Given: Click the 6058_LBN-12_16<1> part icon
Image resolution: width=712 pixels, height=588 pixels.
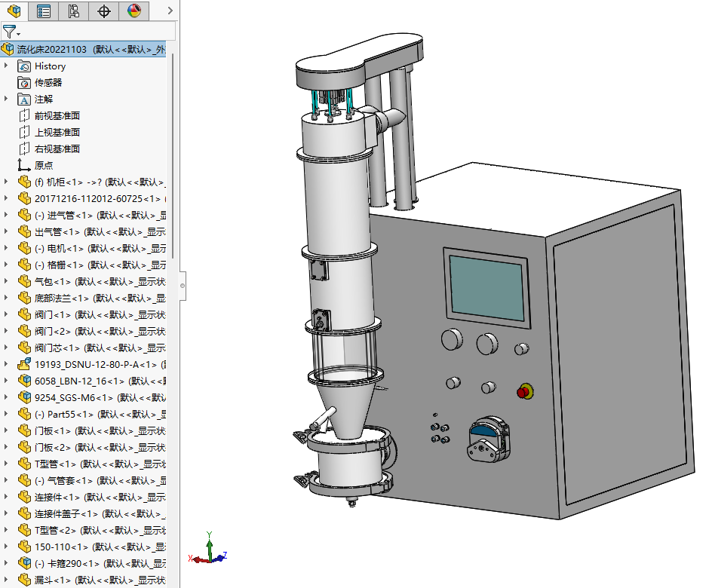Looking at the screenshot, I should click(x=24, y=381).
